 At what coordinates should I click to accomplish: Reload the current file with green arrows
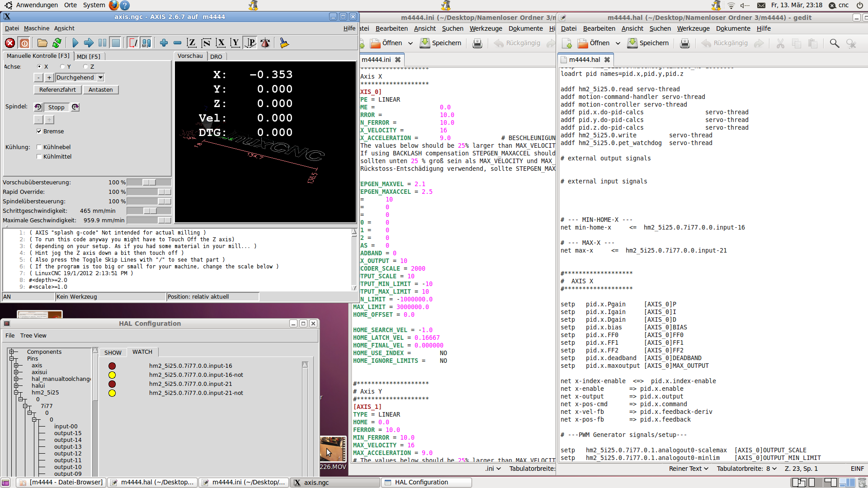57,43
